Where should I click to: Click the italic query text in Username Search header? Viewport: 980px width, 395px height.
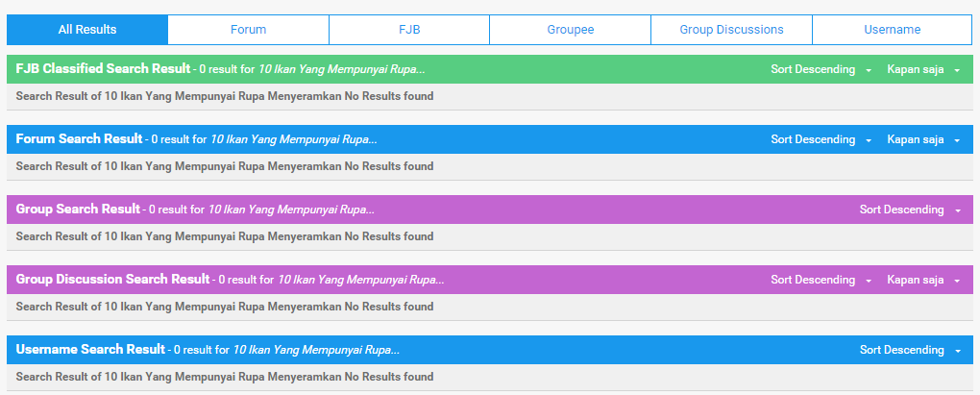coord(316,350)
